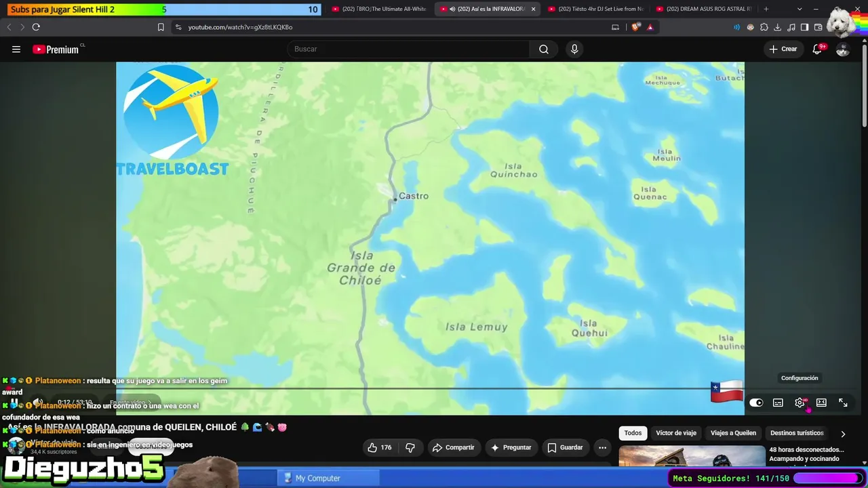Click in the Buscar search field
868x488 pixels.
pyautogui.click(x=409, y=49)
